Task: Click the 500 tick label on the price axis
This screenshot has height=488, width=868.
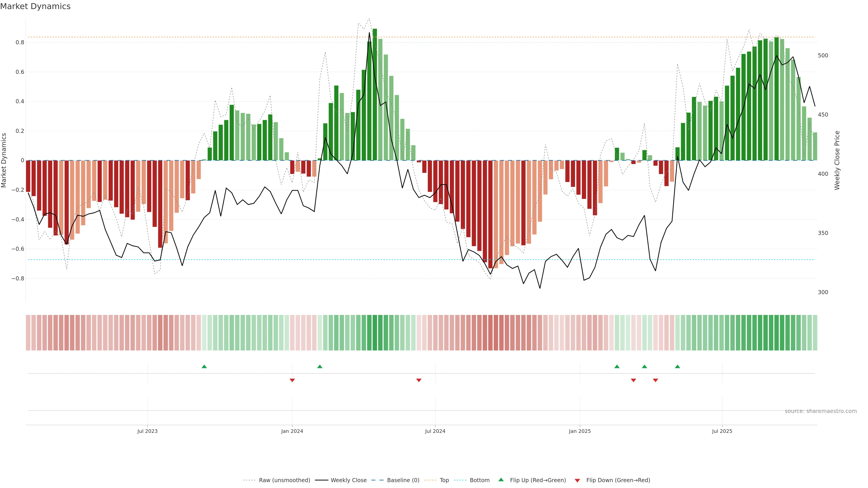Action: pyautogui.click(x=823, y=56)
